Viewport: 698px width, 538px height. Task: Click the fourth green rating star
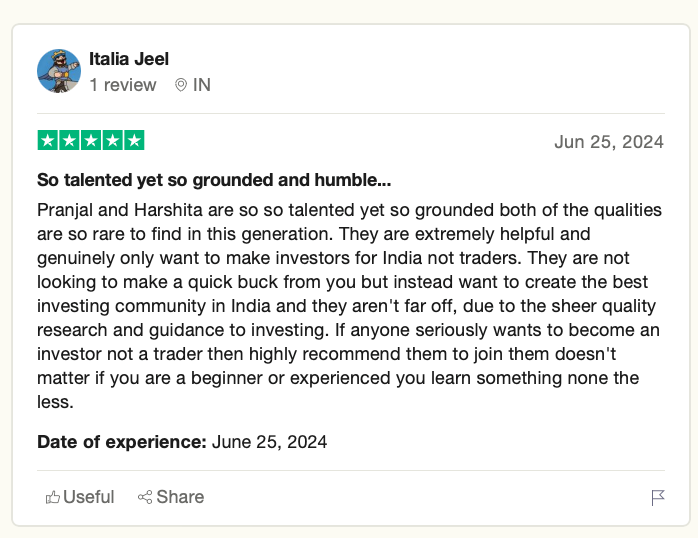(112, 141)
